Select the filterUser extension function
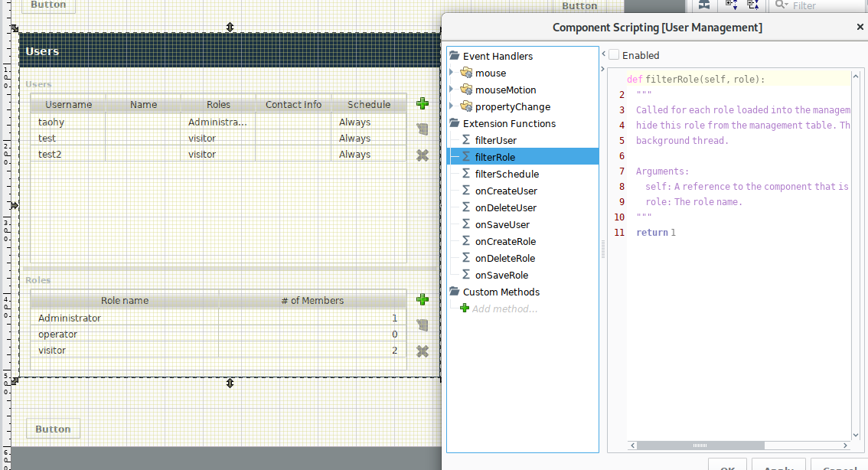 (x=495, y=140)
